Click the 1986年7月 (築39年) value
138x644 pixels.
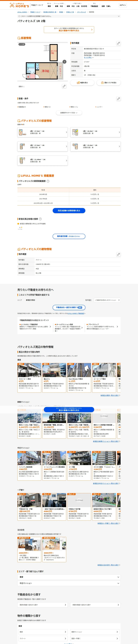click(x=43, y=264)
